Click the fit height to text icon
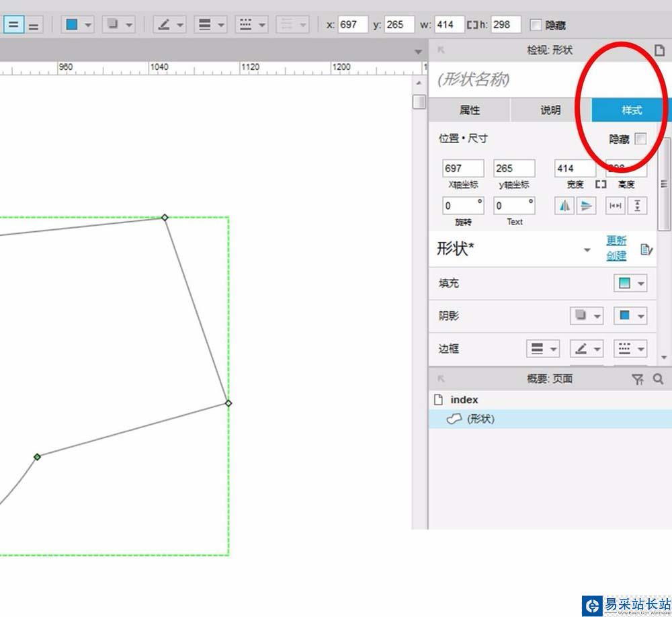This screenshot has height=617, width=672. coord(637,206)
